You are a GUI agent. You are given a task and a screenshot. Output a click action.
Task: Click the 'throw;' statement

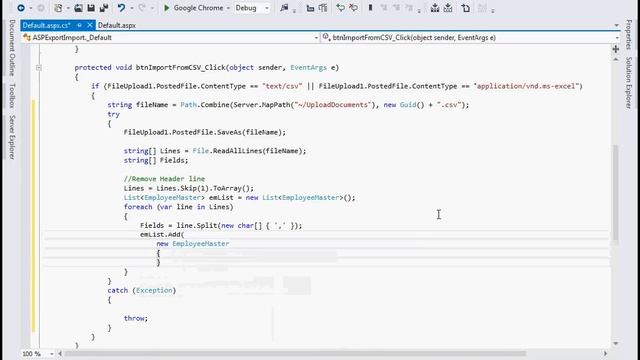coord(136,318)
